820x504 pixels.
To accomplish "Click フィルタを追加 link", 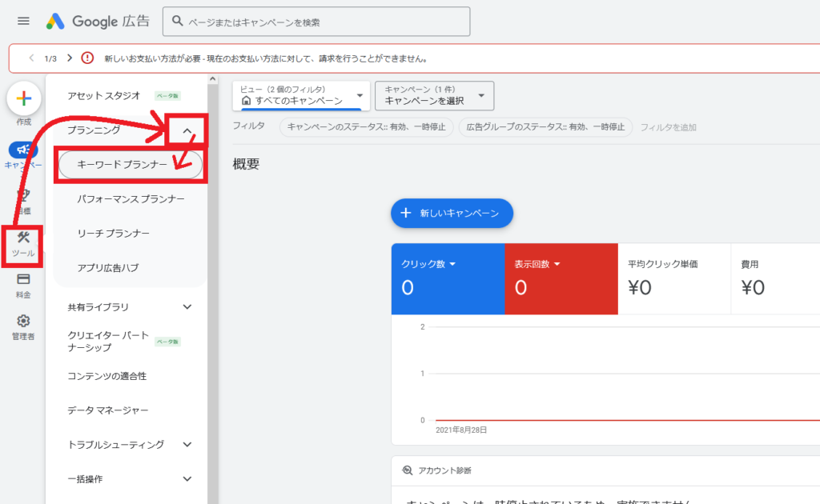I will tap(668, 127).
